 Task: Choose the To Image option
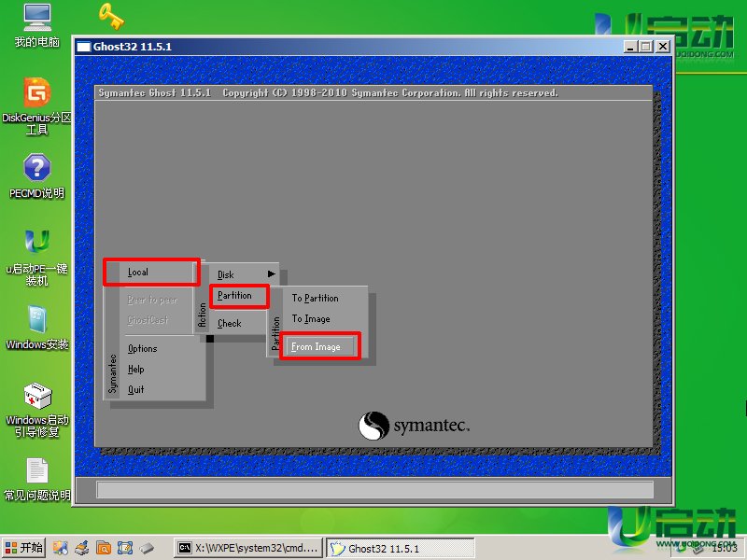(311, 319)
